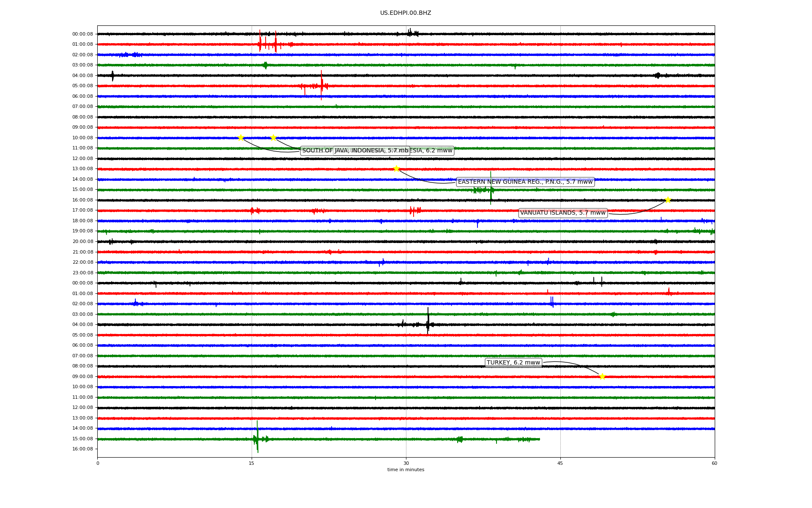
Task: Select the 22:00:08 row time label
Action: [x=82, y=262]
